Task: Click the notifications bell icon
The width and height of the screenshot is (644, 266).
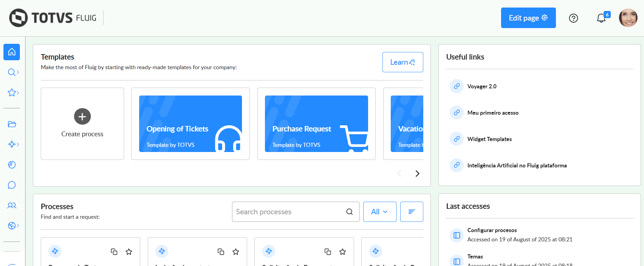Action: click(601, 18)
